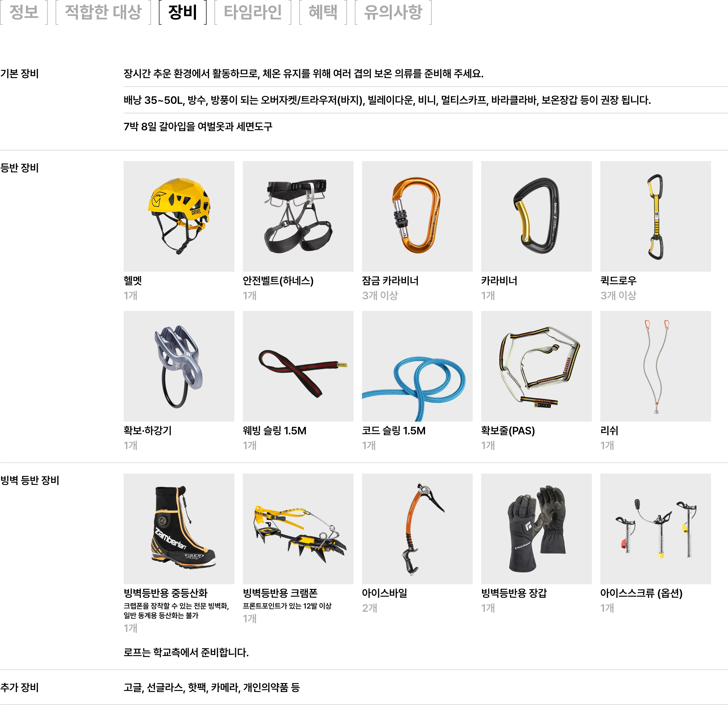
Task: Open the blue cord sling thumbnail
Action: pos(417,366)
